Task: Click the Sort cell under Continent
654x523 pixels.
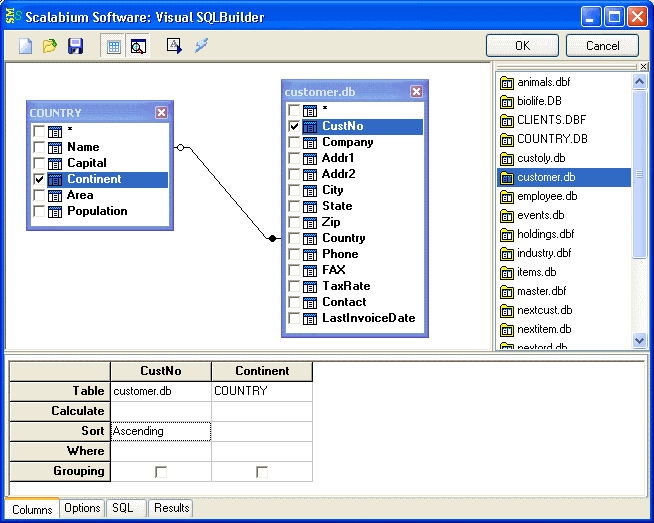Action: point(262,431)
